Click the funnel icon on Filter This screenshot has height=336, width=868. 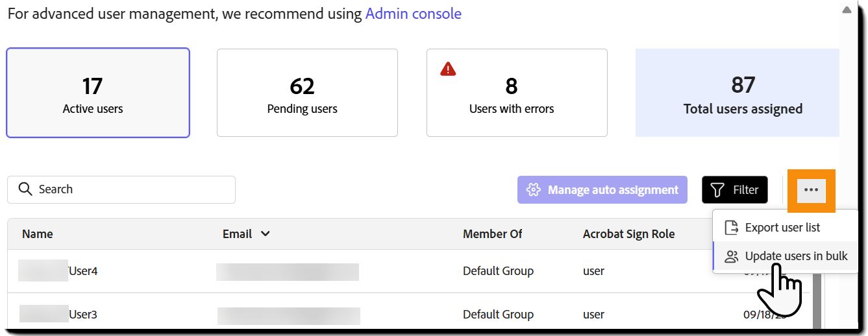717,190
